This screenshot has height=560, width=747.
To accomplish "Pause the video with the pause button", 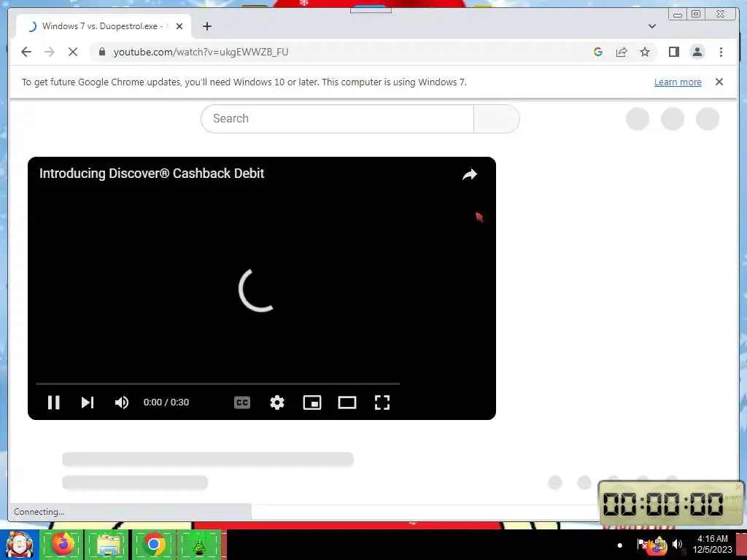I will pyautogui.click(x=54, y=402).
